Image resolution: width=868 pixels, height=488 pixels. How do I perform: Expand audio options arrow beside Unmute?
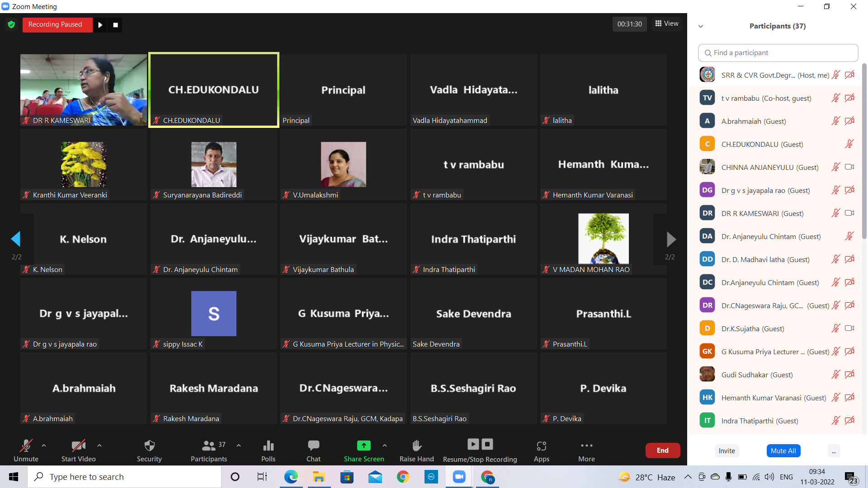coord(44,446)
